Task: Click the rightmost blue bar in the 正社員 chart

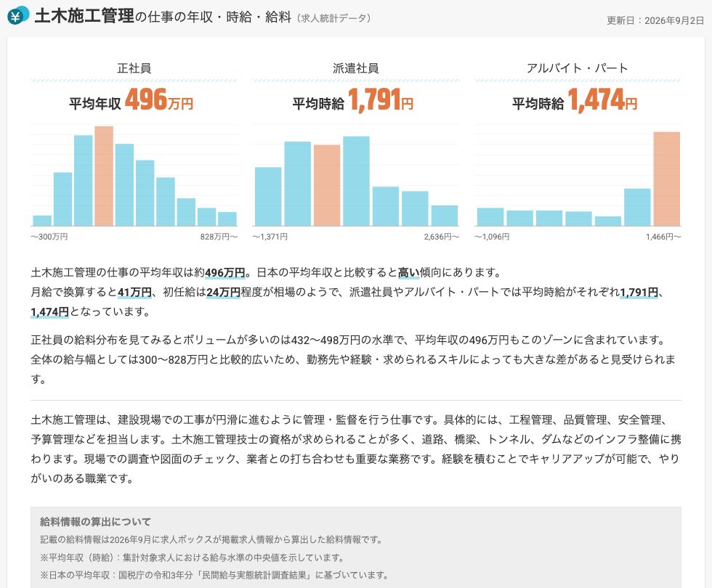Action: [x=227, y=219]
